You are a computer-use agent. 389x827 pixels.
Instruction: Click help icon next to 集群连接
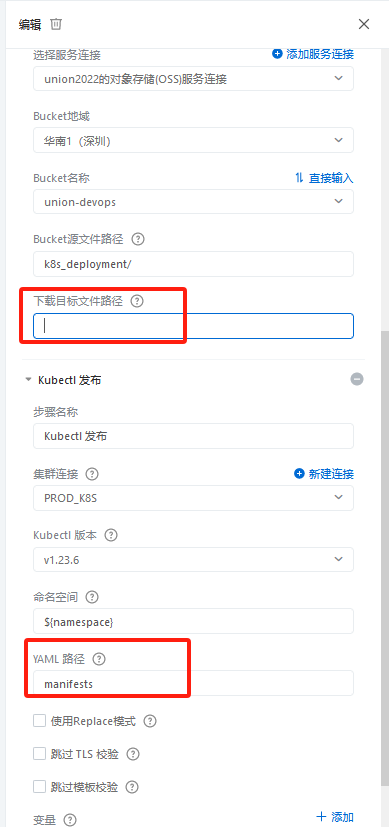(x=92, y=474)
